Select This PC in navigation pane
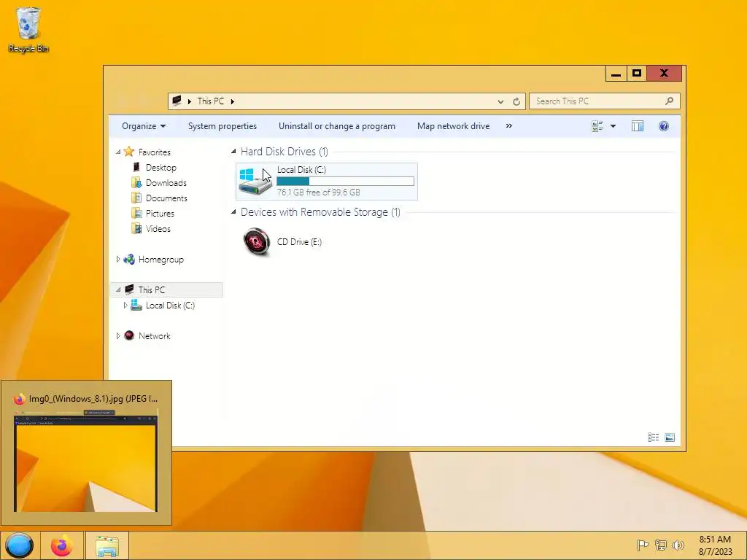747x560 pixels. [x=166, y=289]
